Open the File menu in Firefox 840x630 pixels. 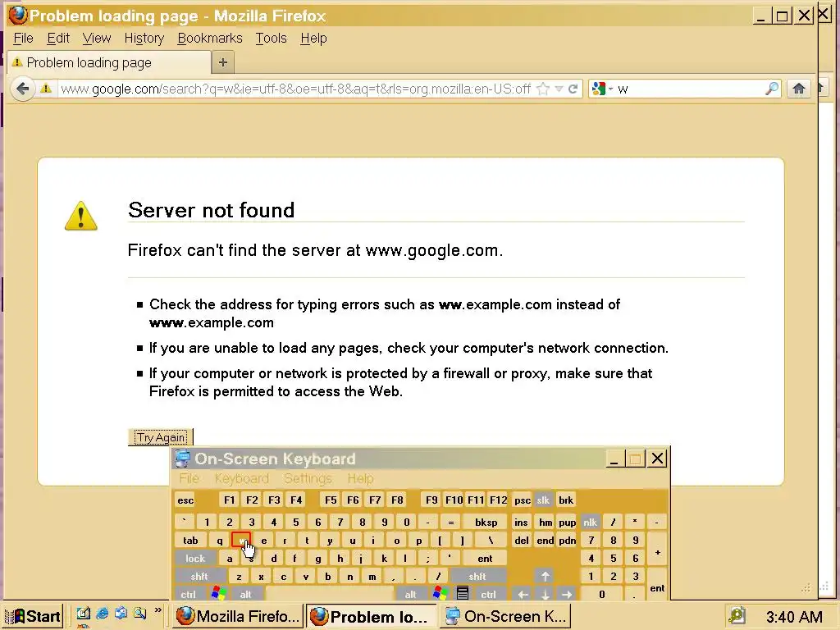tap(23, 38)
